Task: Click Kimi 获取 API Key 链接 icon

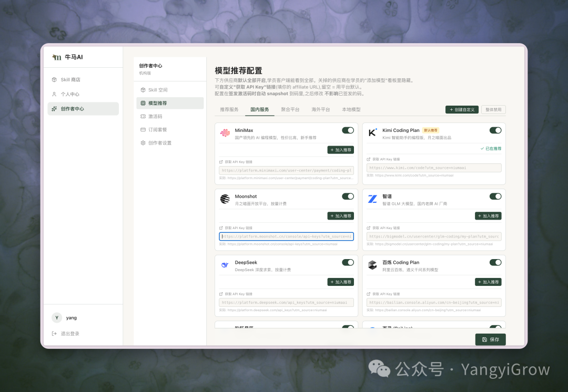Action: (368, 159)
